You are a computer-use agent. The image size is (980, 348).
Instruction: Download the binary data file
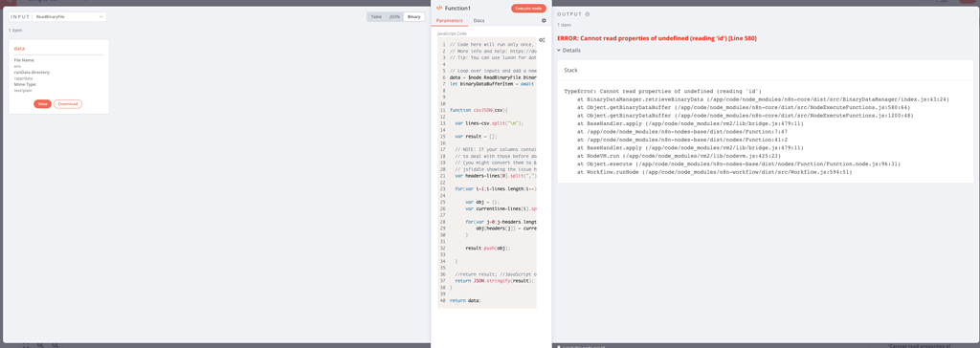point(68,103)
